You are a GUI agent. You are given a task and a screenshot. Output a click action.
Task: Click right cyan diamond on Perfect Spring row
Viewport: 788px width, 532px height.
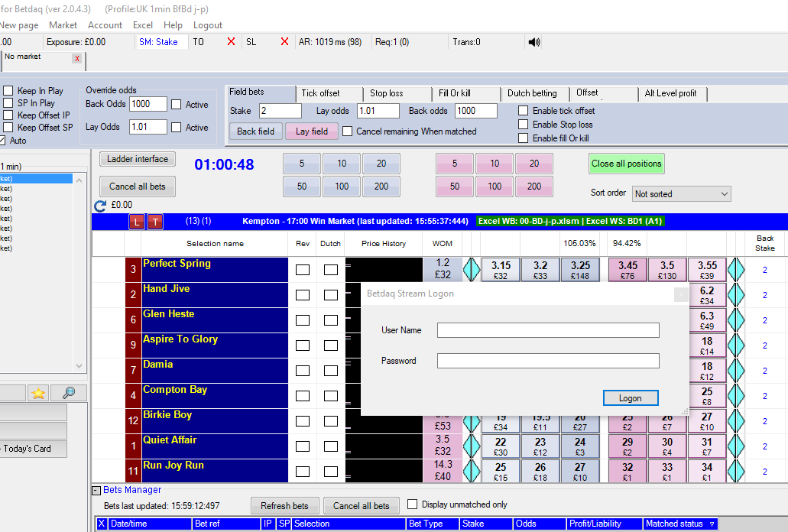click(x=736, y=269)
